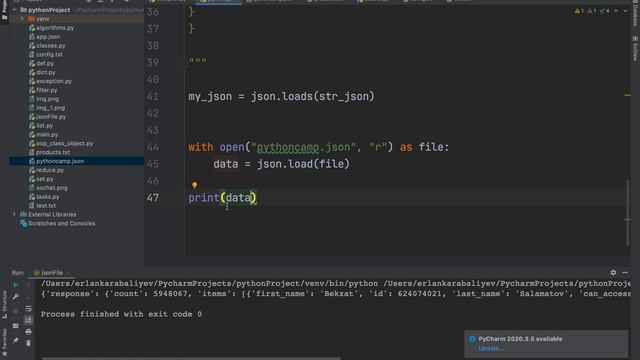Pin the Run tab with pin icon

[16, 340]
